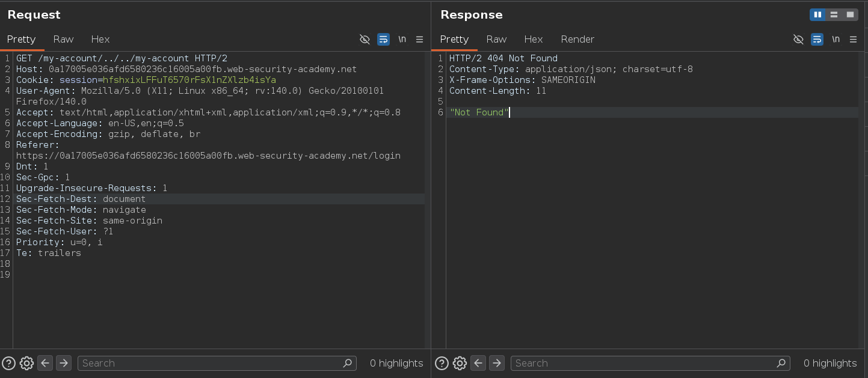Click the Content-Length: 11 header
The height and width of the screenshot is (378, 868).
click(497, 91)
